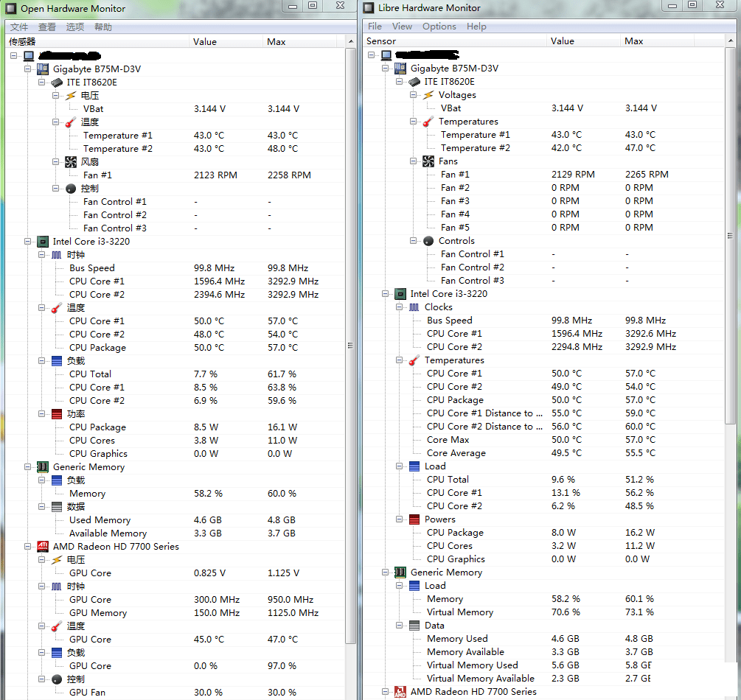Image resolution: width=741 pixels, height=700 pixels.
Task: Click the Sensor column header in Libre Hardware Monitor
Action: 456,41
